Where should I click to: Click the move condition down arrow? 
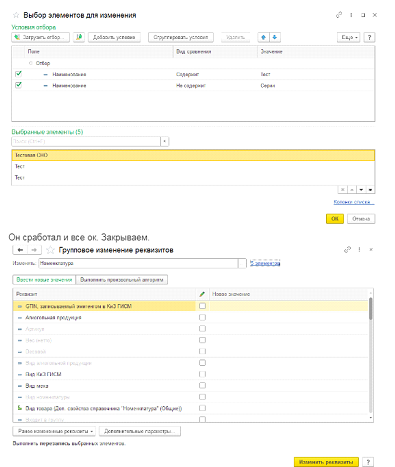pyautogui.click(x=275, y=37)
